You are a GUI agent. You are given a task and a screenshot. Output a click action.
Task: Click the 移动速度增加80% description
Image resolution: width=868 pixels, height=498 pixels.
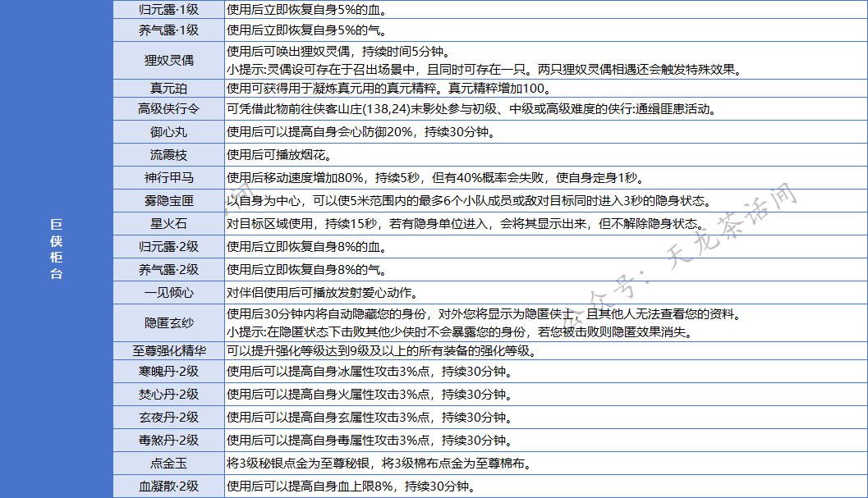[435, 177]
